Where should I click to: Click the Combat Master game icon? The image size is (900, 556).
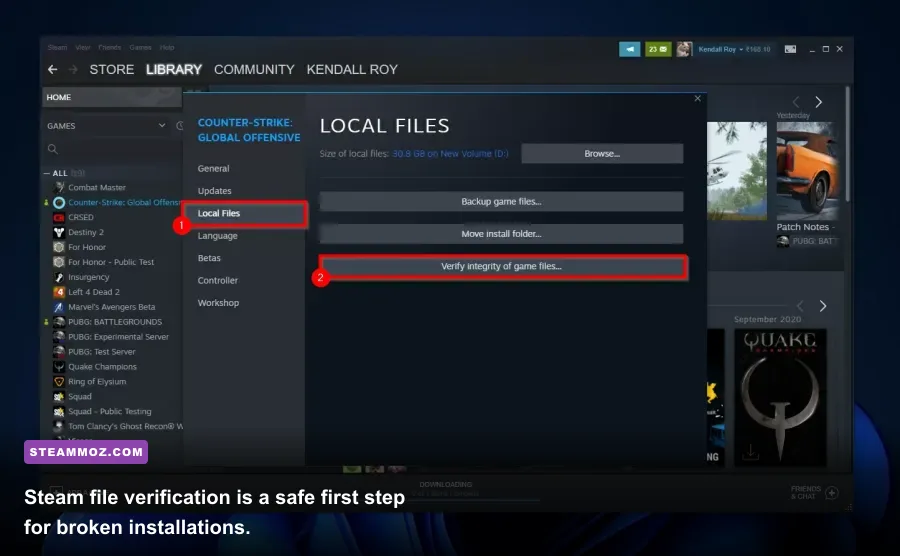(59, 188)
